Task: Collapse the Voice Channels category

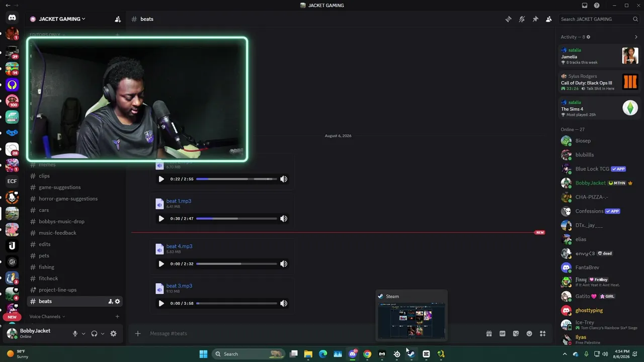Action: tap(47, 317)
